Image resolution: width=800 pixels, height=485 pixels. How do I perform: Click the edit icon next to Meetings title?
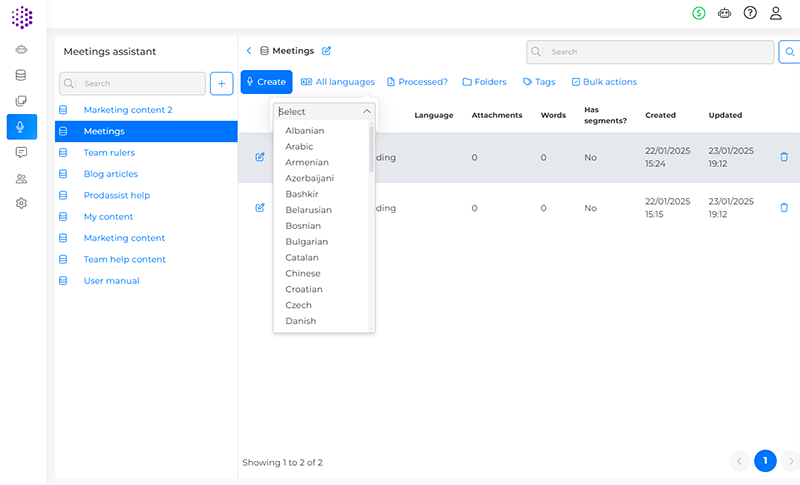(327, 51)
